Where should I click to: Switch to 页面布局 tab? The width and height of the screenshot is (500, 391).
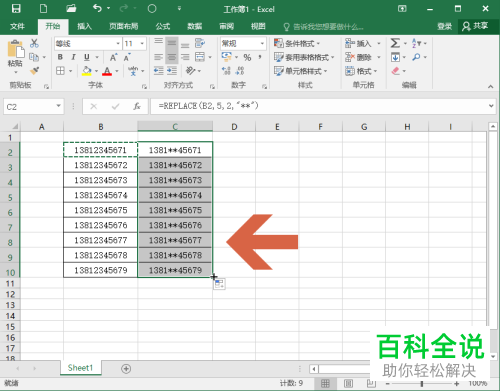point(123,26)
